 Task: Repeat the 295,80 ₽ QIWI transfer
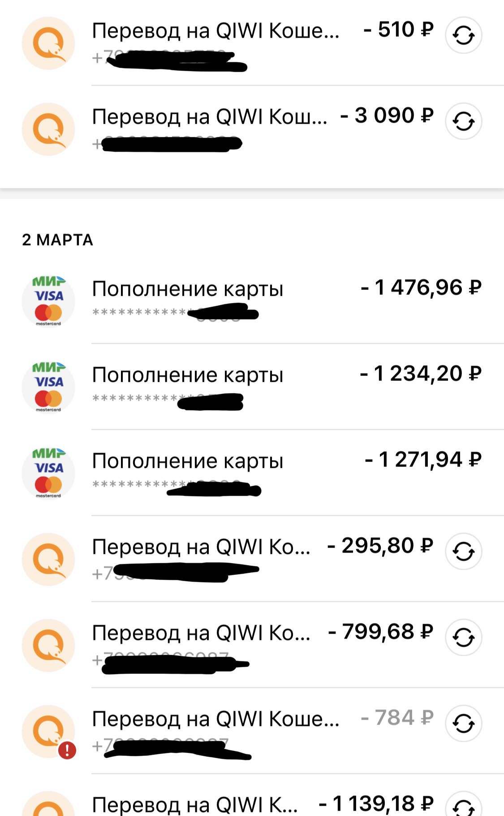(463, 552)
